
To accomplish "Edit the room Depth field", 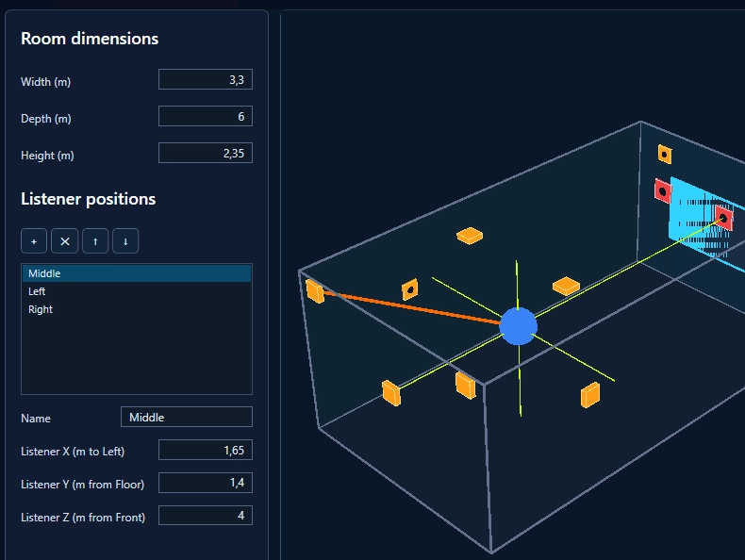I will tap(206, 116).
